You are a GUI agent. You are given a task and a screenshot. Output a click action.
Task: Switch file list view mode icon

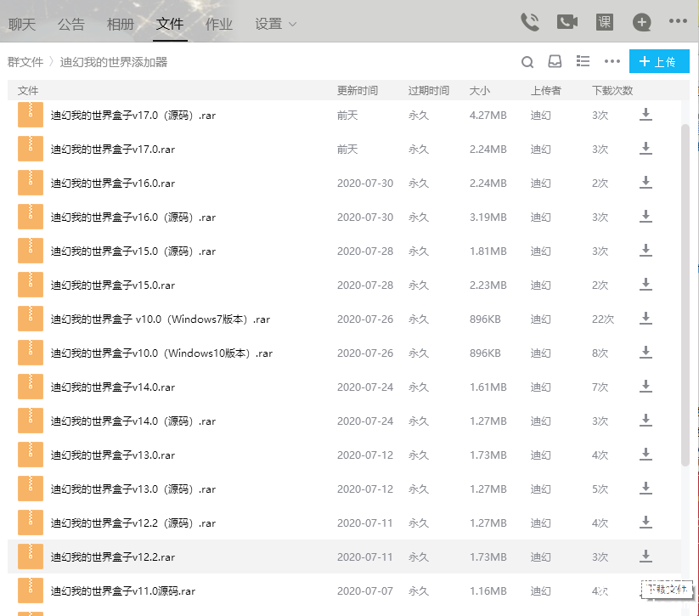(583, 61)
